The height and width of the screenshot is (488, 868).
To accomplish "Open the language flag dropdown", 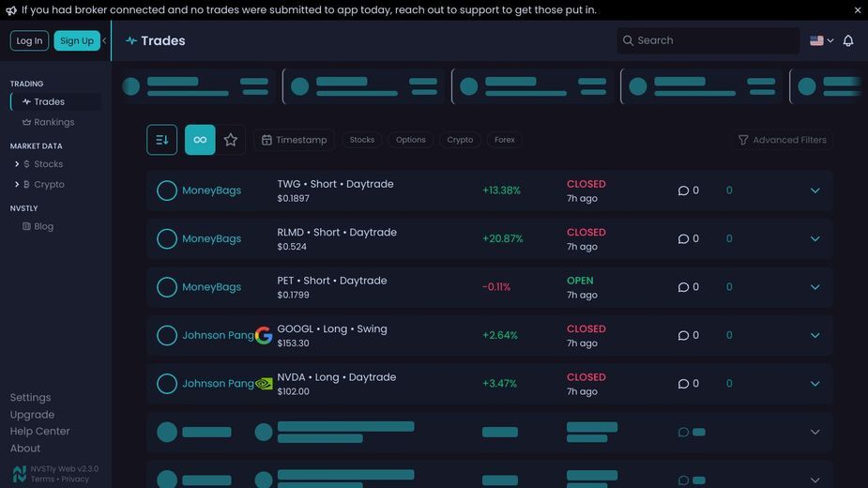I will 821,40.
